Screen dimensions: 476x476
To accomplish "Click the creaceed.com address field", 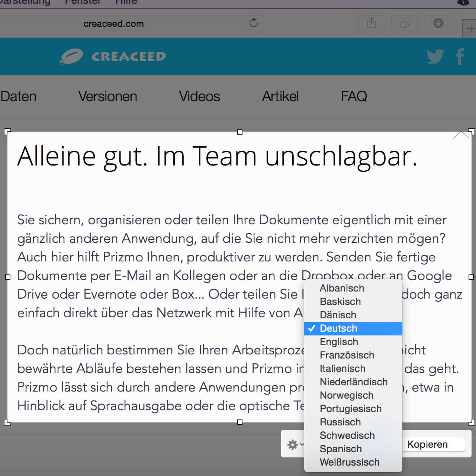I will point(131,23).
